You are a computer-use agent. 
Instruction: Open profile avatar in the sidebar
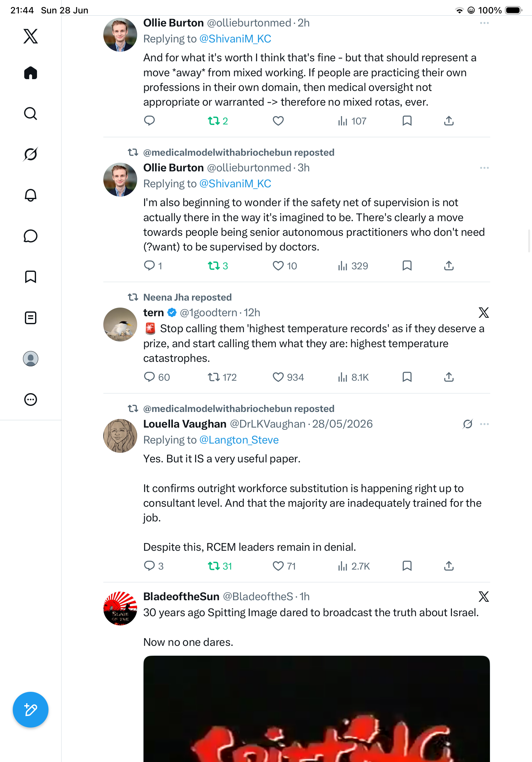31,358
